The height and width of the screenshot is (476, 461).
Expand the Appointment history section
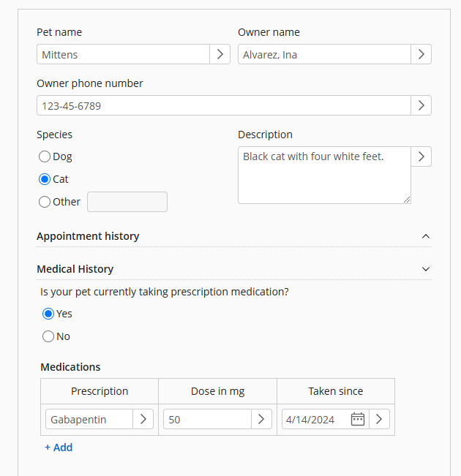point(426,236)
